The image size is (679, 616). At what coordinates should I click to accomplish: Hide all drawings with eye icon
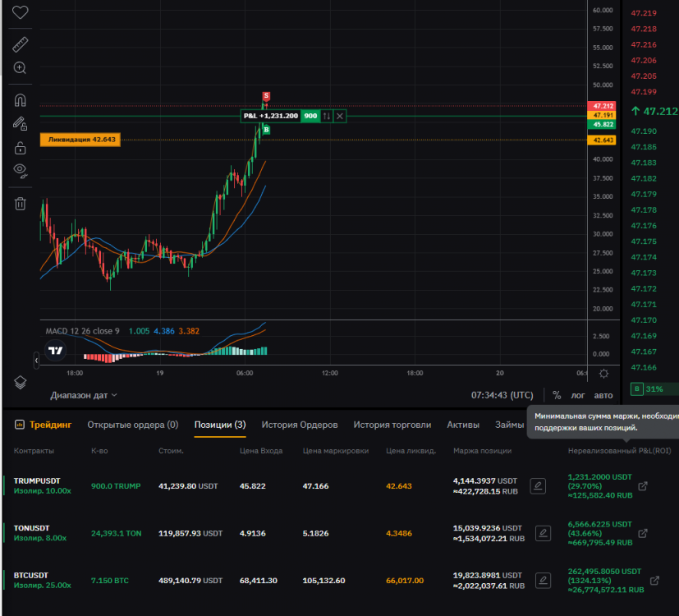[20, 171]
